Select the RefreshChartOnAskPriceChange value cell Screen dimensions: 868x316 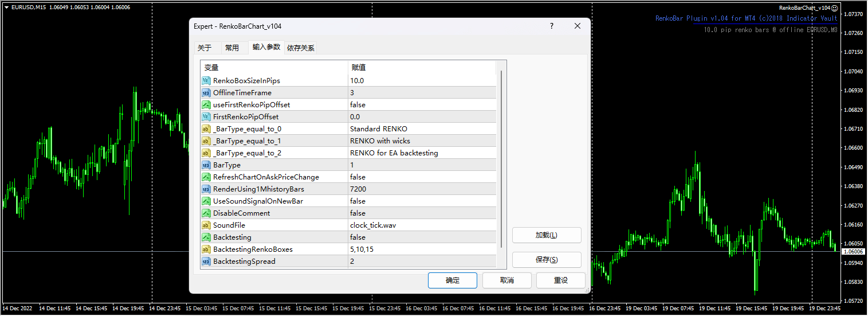pos(422,177)
